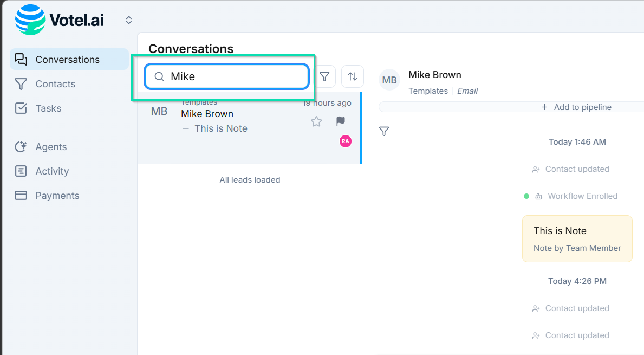Open the 'This is Note' card
The image size is (644, 355).
[577, 238]
